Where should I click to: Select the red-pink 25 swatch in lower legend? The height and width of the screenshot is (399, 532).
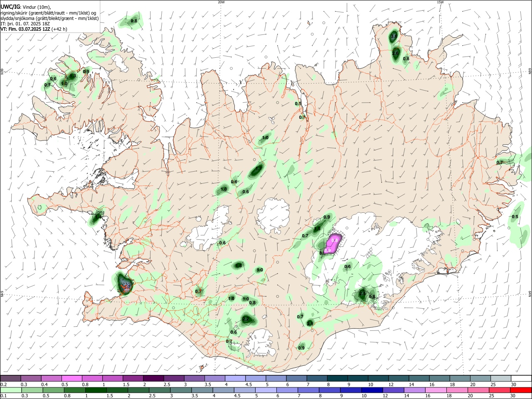tap(499, 390)
